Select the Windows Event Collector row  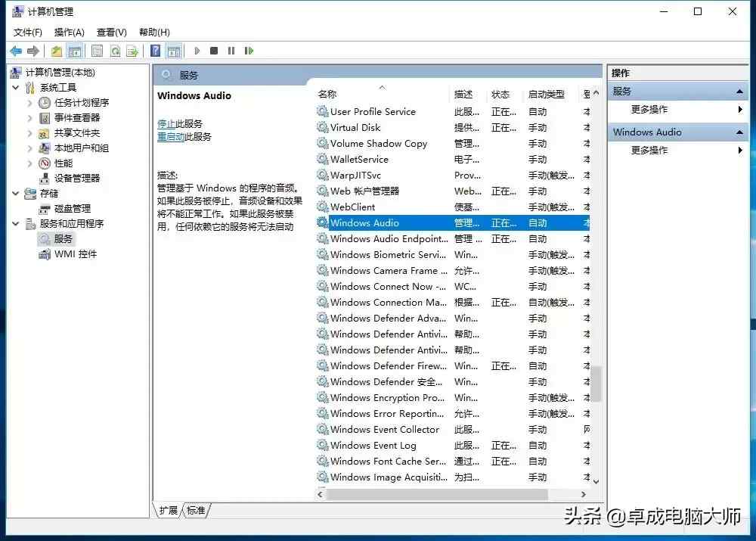pyautogui.click(x=453, y=430)
